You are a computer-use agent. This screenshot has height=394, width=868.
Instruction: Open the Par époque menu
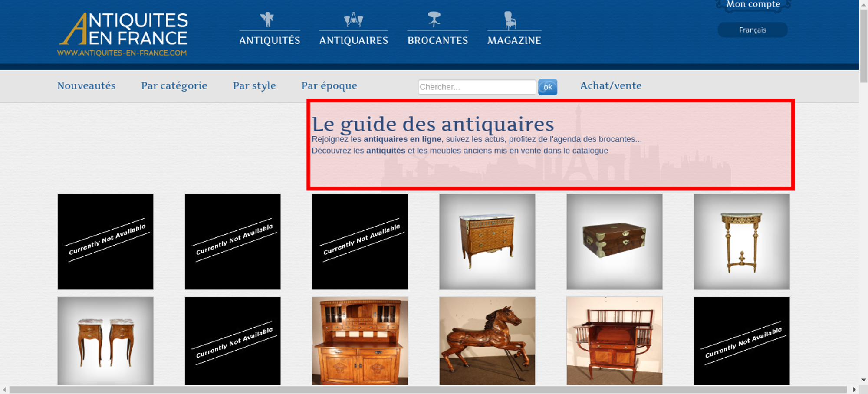329,86
